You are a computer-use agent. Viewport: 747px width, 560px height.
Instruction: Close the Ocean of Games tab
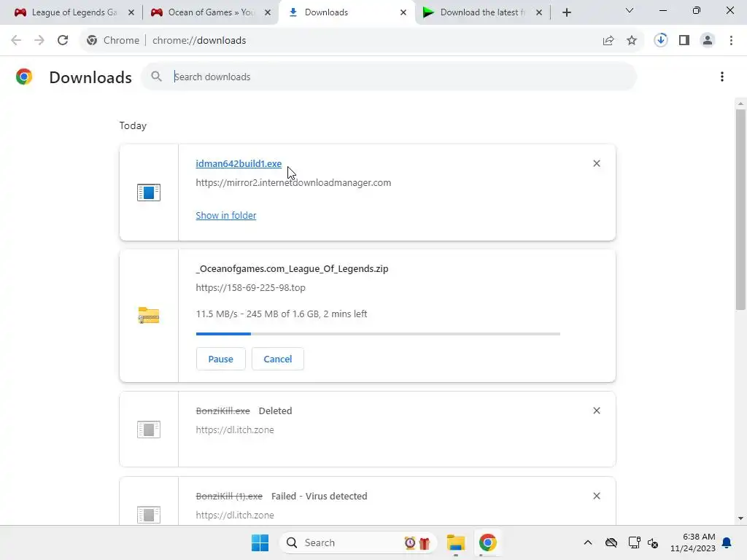pos(268,12)
